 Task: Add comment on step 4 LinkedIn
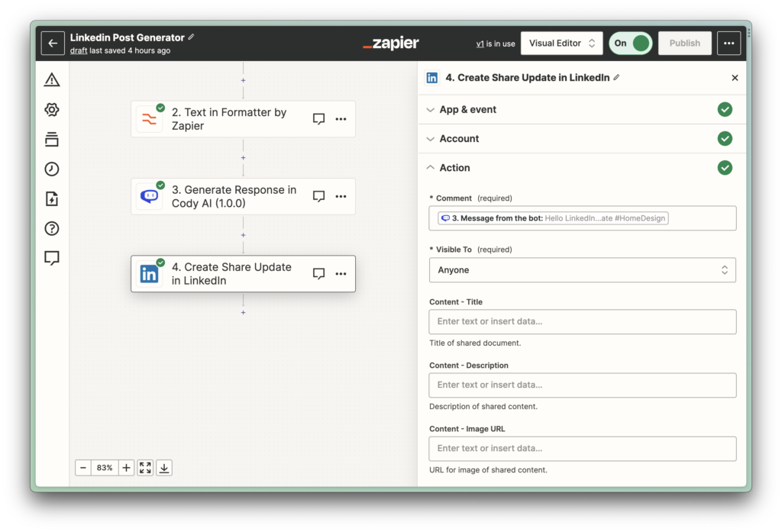point(318,274)
